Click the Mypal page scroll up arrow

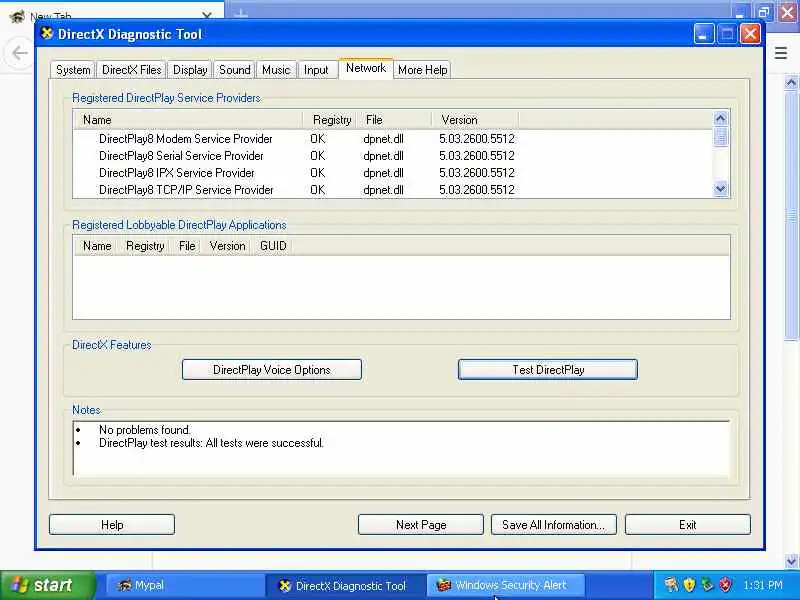pyautogui.click(x=791, y=82)
